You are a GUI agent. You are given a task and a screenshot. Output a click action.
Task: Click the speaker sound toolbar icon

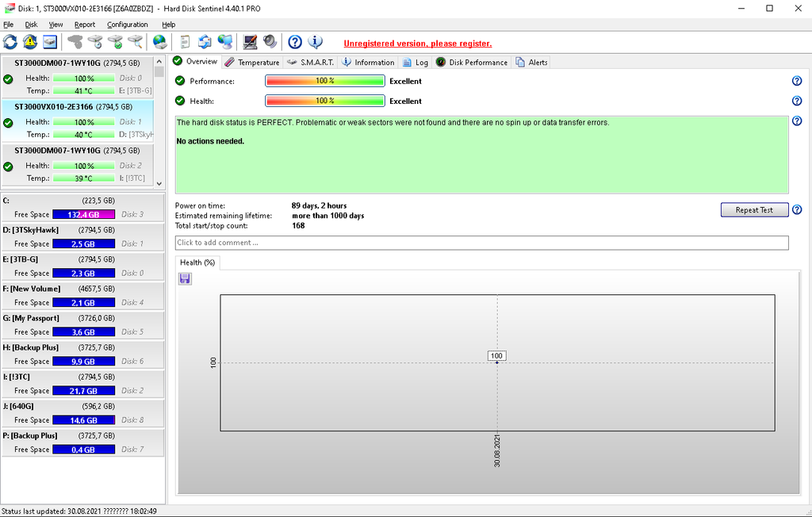click(x=270, y=42)
